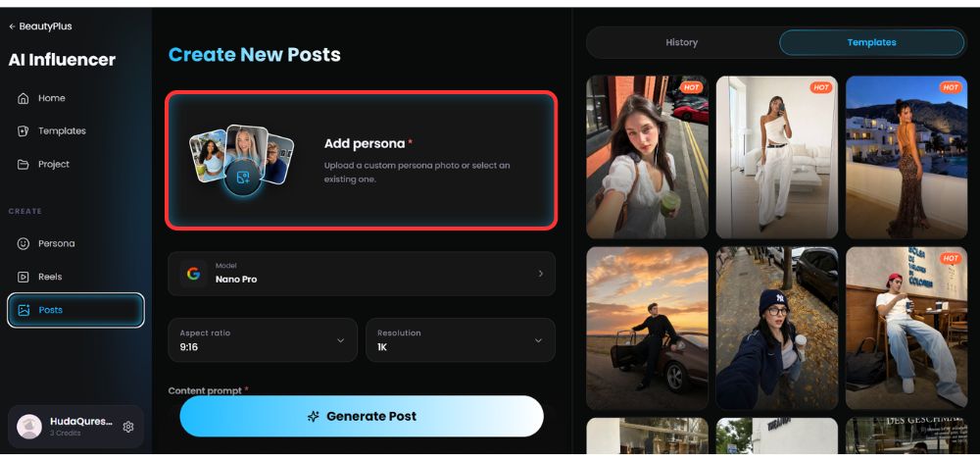Open the Model Nano Pro selector
Viewport: 980px width, 461px height.
362,274
